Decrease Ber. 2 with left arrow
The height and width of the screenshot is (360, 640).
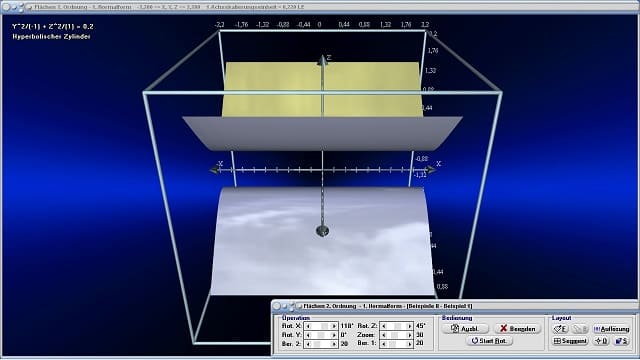pyautogui.click(x=308, y=344)
